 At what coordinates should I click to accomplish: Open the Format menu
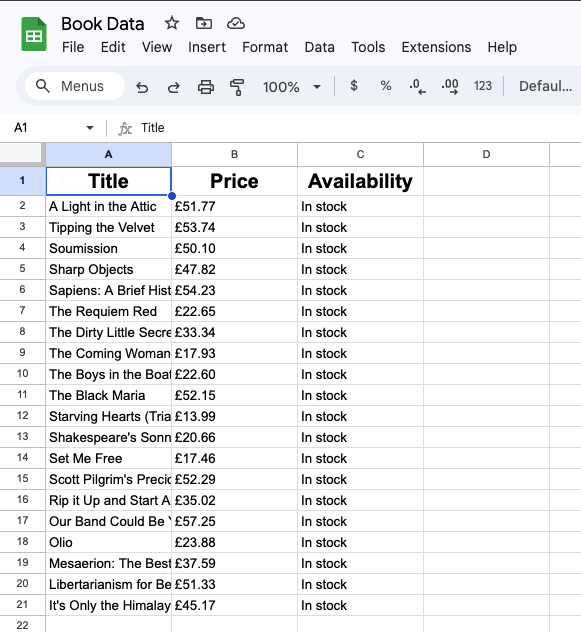[265, 47]
